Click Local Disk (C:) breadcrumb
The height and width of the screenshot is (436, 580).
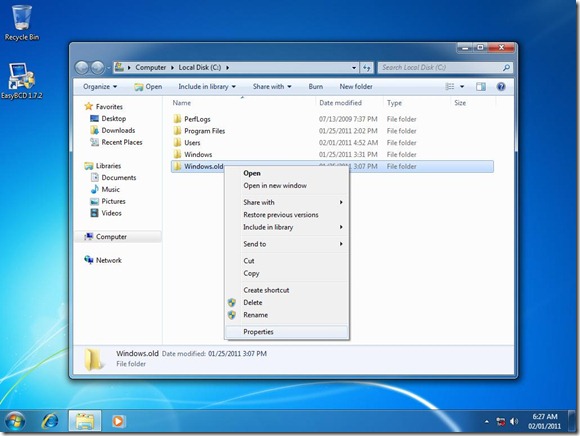coord(200,68)
